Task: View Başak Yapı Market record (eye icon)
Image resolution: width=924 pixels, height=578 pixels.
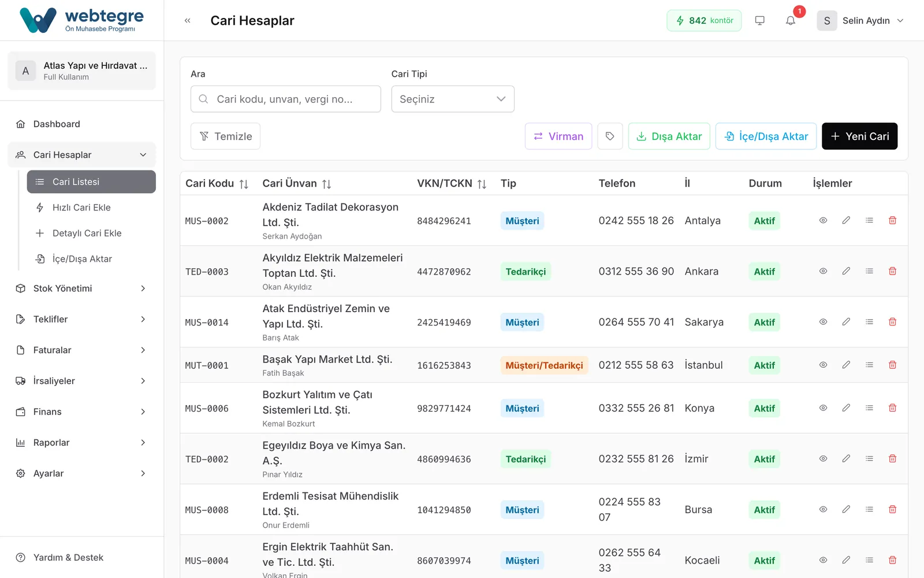Action: pyautogui.click(x=823, y=365)
